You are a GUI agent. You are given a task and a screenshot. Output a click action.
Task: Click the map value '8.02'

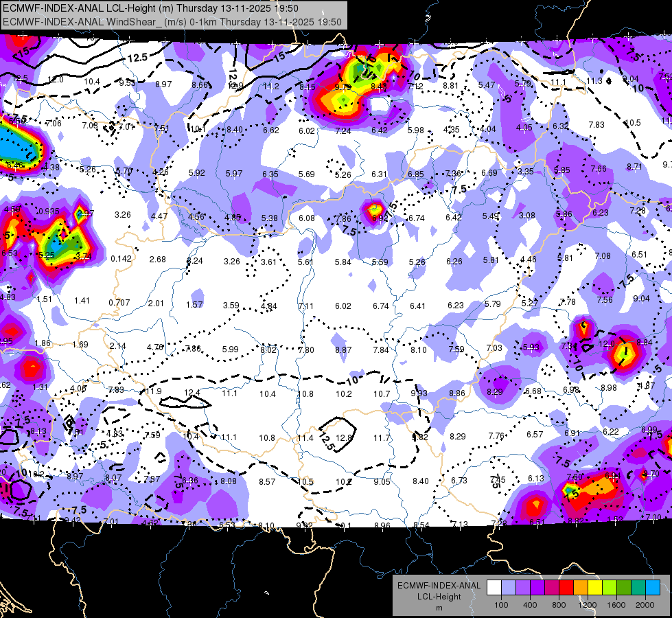point(268,350)
